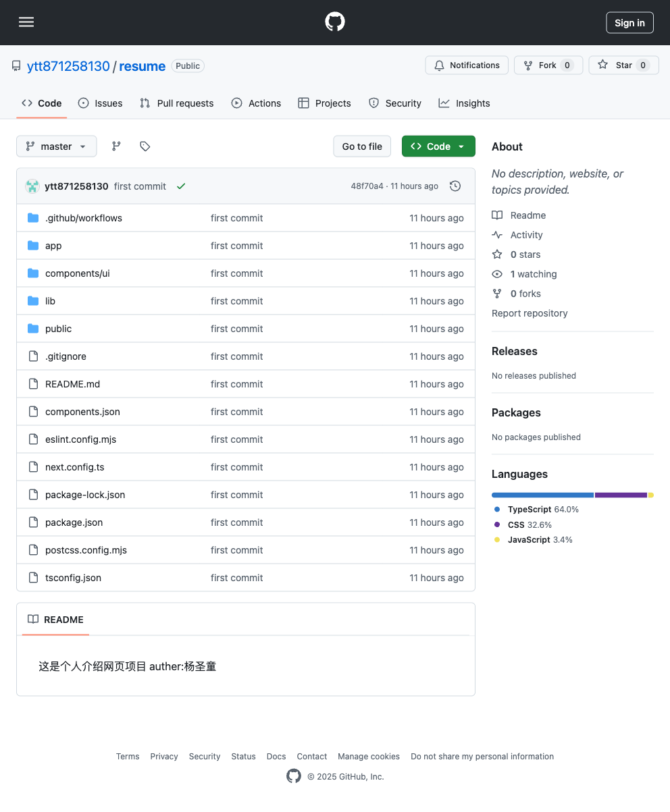Click the GitHub logo in header
The height and width of the screenshot is (812, 670).
[335, 22]
